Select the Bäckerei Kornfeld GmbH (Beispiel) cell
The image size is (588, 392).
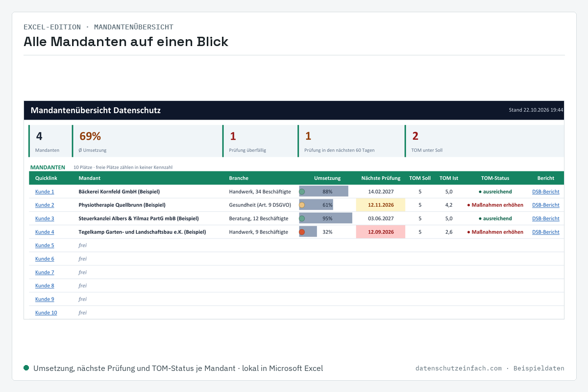(x=119, y=192)
